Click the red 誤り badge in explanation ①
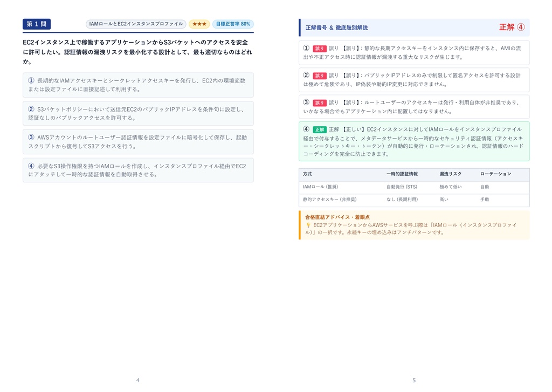Image resolution: width=552 pixels, height=392 pixels. pos(320,48)
